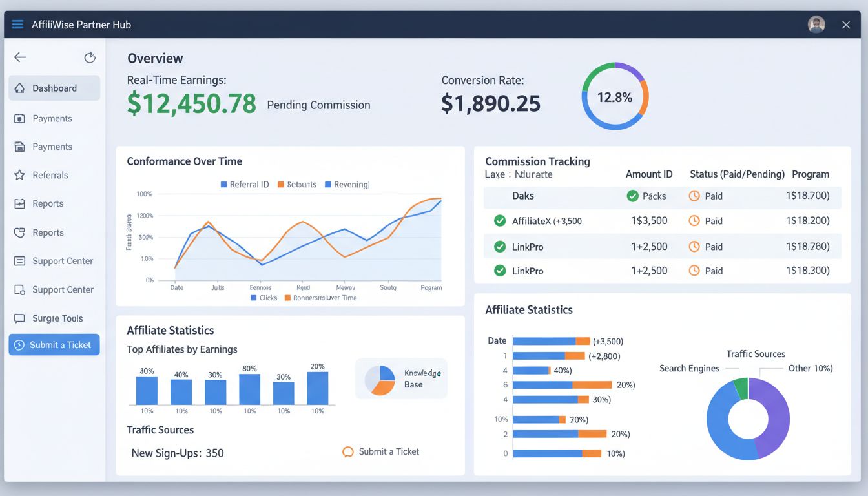Viewport: 868px width, 496px height.
Task: Open the sidebar hamburger menu
Action: tap(17, 24)
